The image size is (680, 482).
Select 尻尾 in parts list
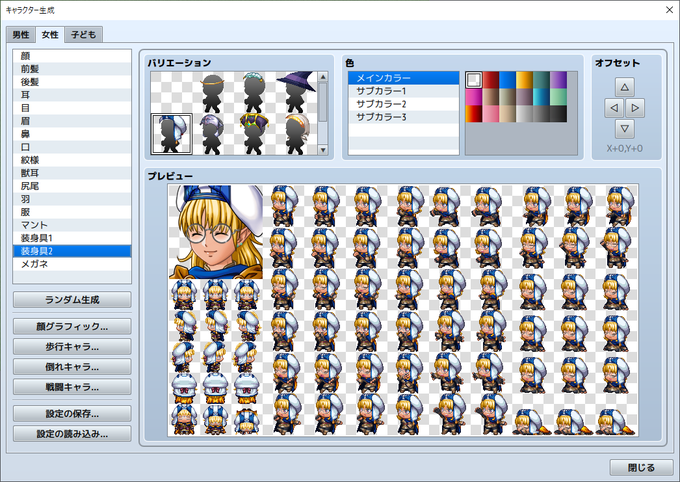(72, 186)
